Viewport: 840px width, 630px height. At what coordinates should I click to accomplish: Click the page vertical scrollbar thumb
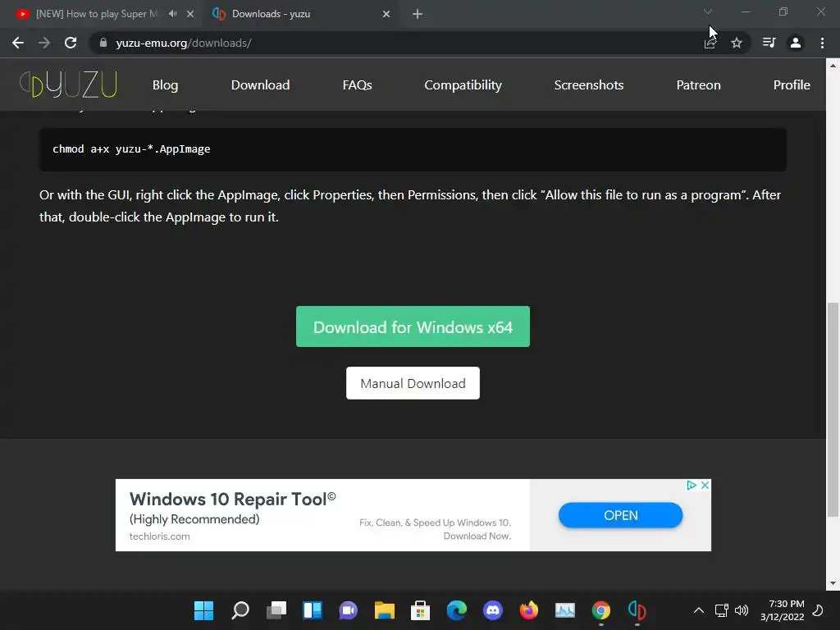coord(833,410)
